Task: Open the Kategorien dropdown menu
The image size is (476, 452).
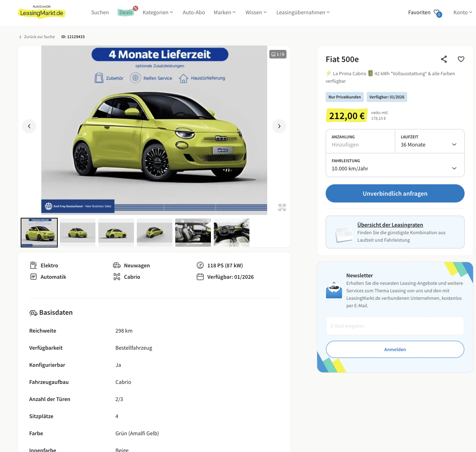Action: pos(158,12)
